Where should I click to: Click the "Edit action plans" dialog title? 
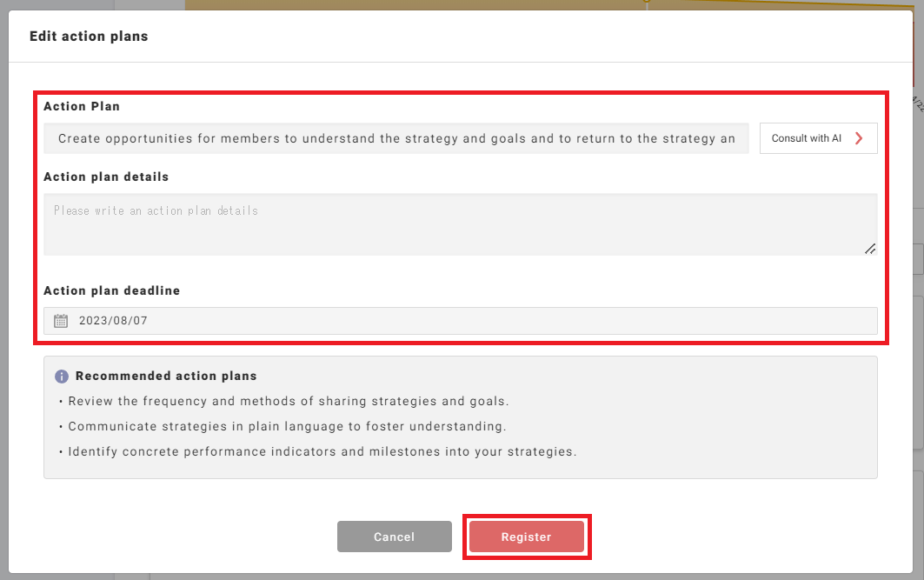(x=89, y=37)
